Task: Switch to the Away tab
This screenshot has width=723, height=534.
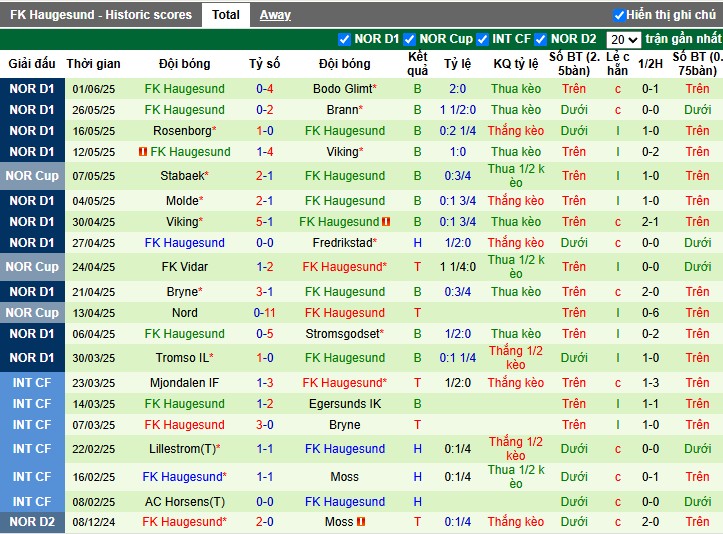Action: pos(275,15)
